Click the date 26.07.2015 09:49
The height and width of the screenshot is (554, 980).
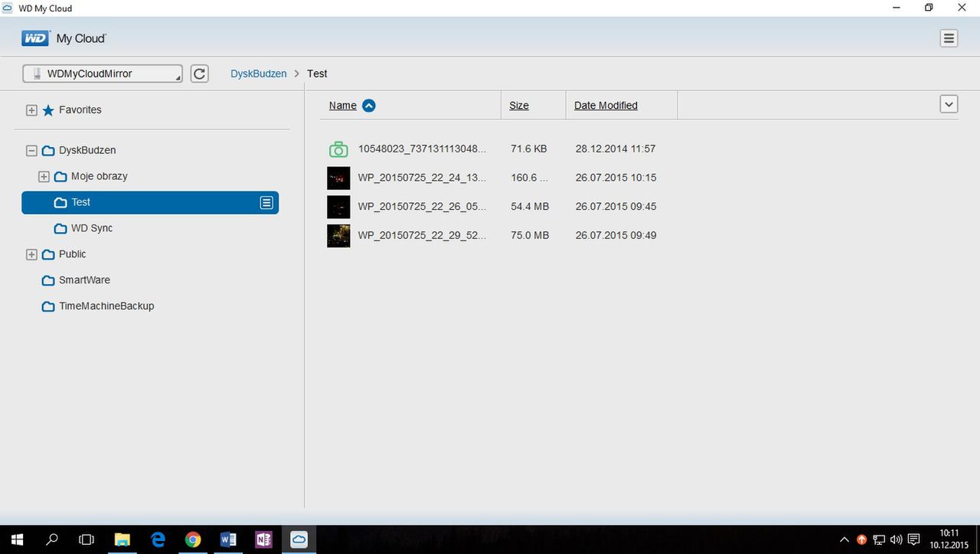[x=616, y=235]
